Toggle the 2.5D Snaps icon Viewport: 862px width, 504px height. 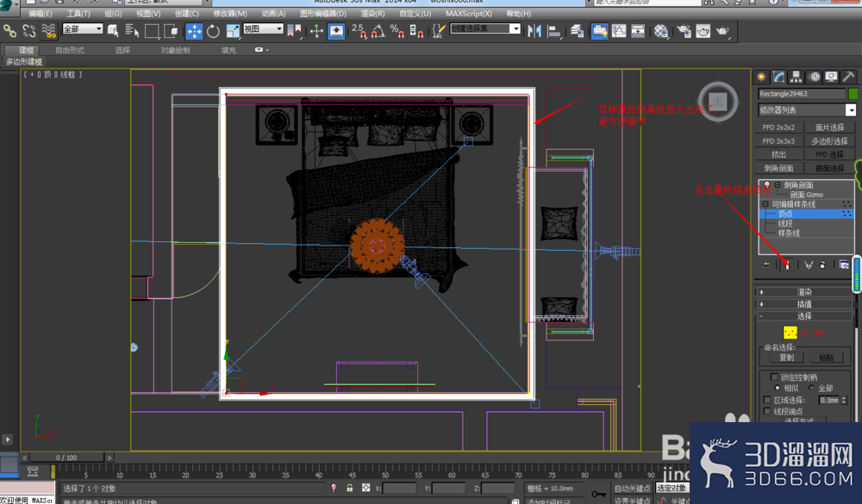pyautogui.click(x=359, y=31)
